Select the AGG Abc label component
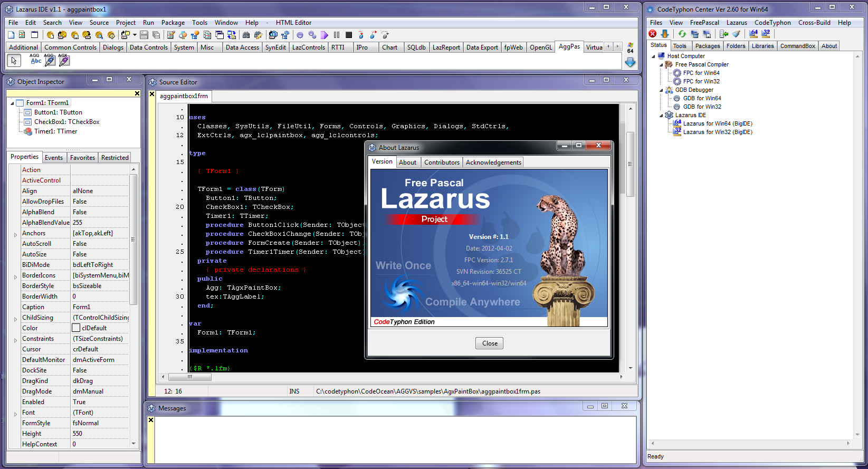Image resolution: width=868 pixels, height=469 pixels. (35, 59)
